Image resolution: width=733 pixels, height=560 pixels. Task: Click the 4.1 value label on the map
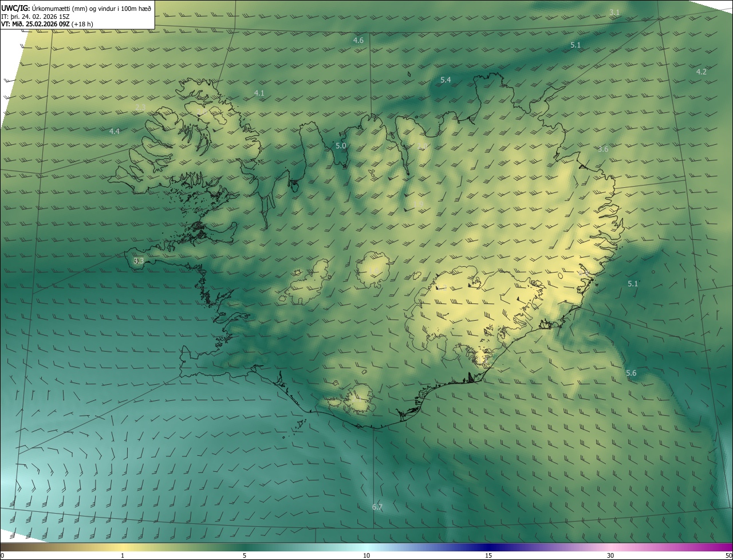tap(259, 93)
